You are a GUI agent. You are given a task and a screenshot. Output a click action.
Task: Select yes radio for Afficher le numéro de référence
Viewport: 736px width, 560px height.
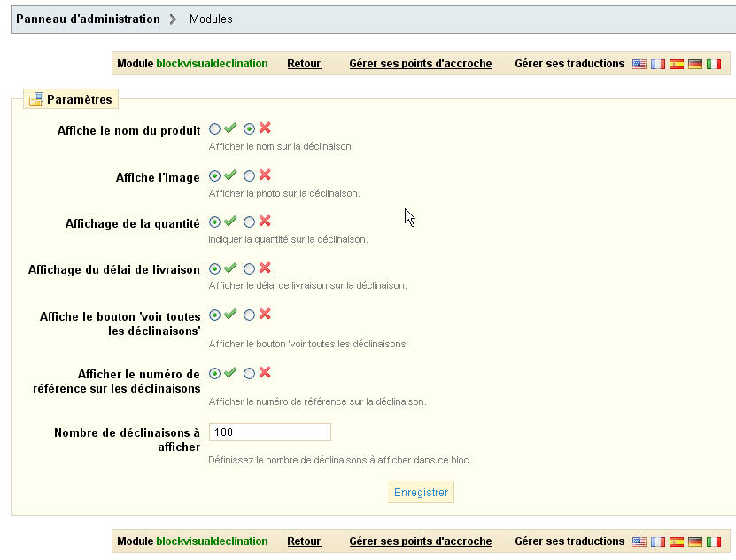tap(214, 374)
